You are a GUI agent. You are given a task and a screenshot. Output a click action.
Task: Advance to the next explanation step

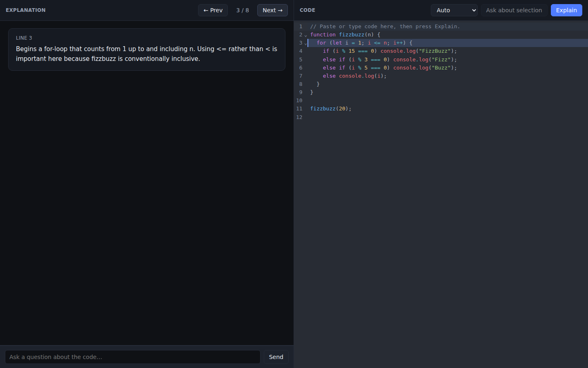[x=272, y=10]
